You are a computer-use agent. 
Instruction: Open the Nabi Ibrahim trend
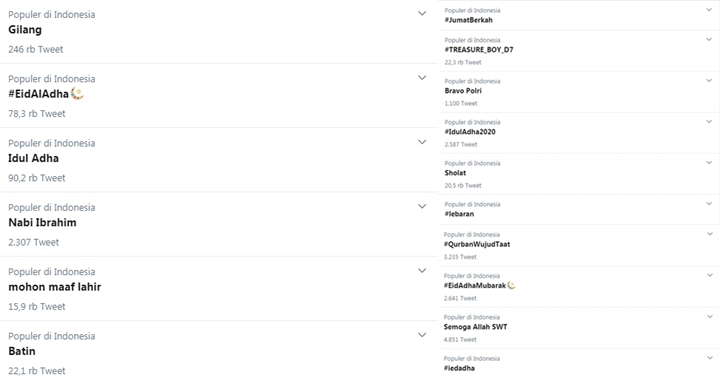pyautogui.click(x=42, y=223)
